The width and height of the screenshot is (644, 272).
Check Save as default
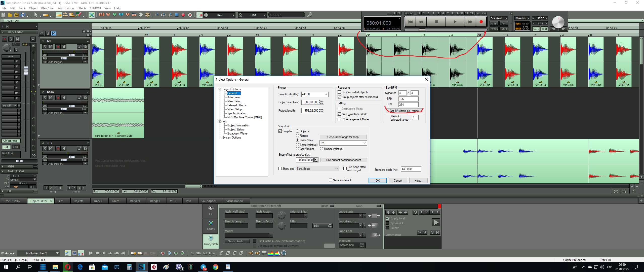(331, 180)
